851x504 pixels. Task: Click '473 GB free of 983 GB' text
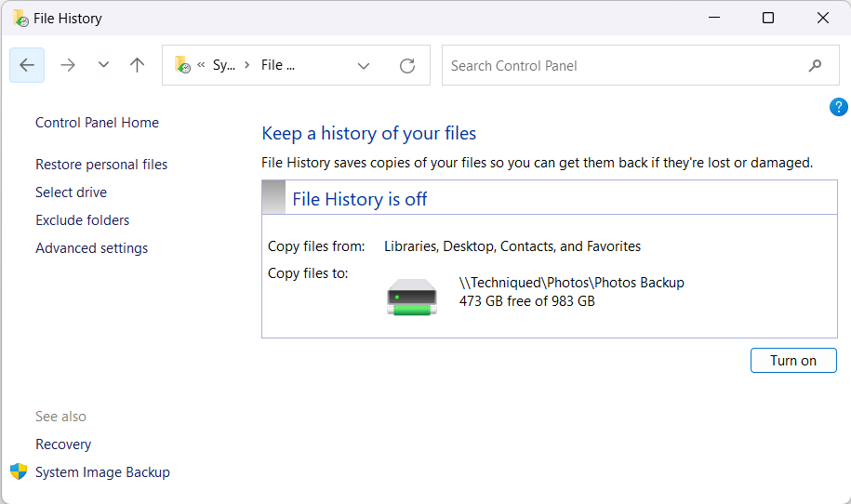(527, 301)
